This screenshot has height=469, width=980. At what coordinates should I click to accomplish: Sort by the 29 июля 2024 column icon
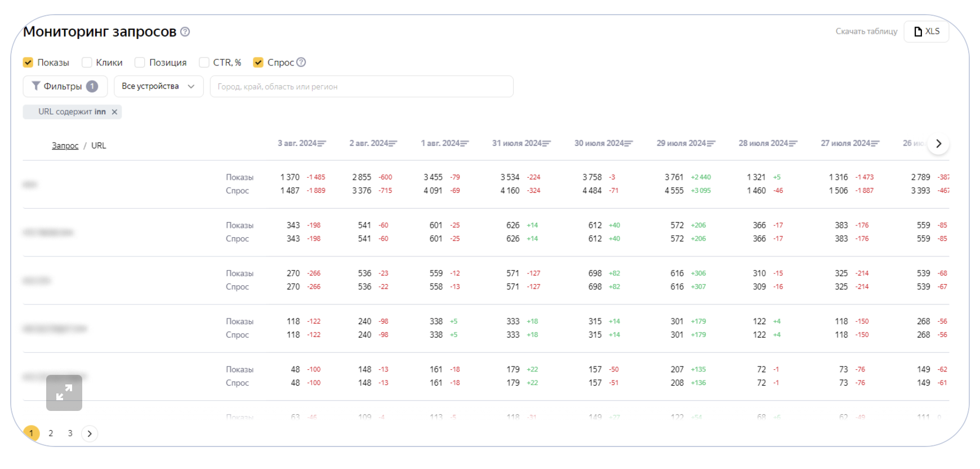pyautogui.click(x=711, y=144)
